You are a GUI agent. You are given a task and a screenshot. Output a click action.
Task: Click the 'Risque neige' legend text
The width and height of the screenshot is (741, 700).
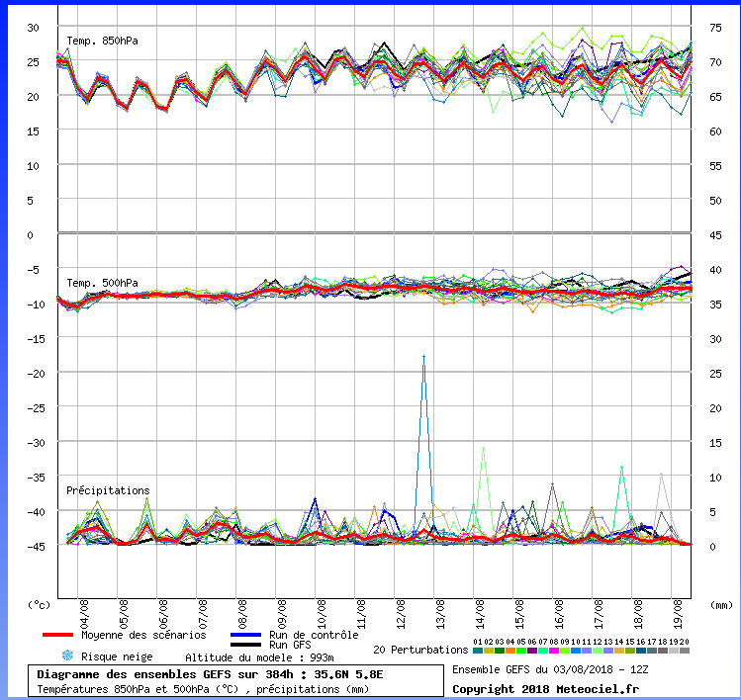click(117, 656)
